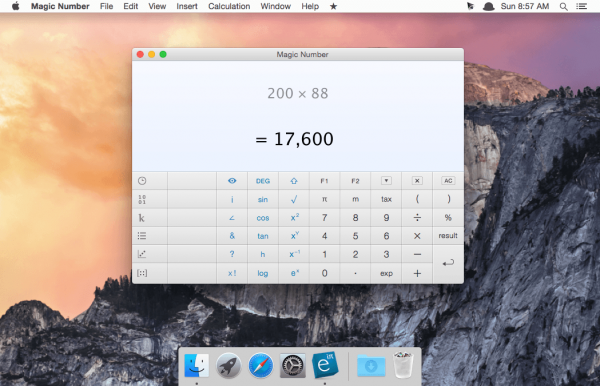
Task: Open the constants k panel
Action: [142, 218]
